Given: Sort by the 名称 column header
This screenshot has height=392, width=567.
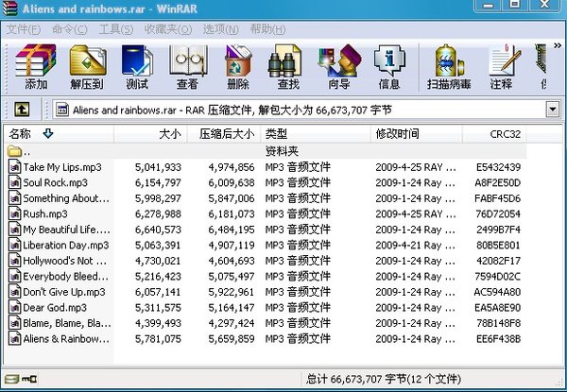Looking at the screenshot, I should 59,134.
